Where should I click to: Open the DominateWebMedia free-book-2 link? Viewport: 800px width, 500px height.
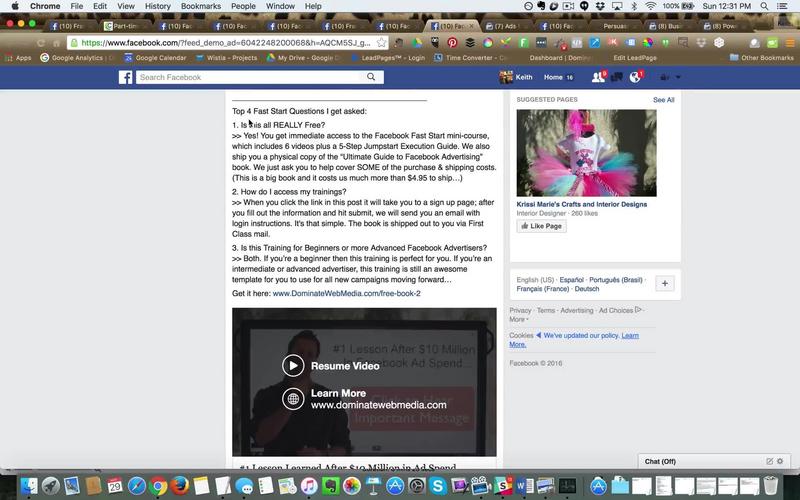click(x=346, y=293)
